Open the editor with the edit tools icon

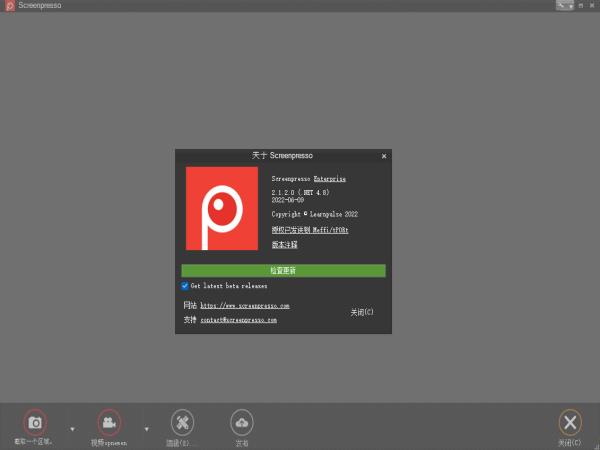click(x=183, y=422)
